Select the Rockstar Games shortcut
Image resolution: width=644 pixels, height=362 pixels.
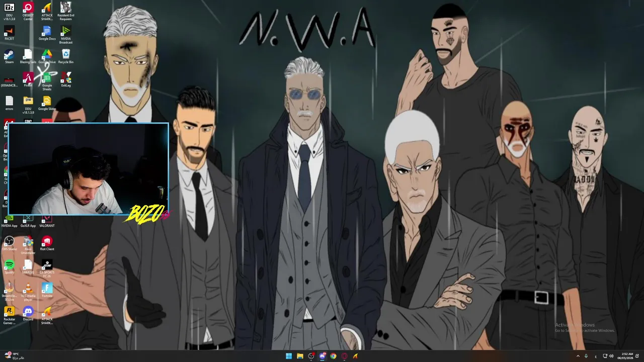9,315
